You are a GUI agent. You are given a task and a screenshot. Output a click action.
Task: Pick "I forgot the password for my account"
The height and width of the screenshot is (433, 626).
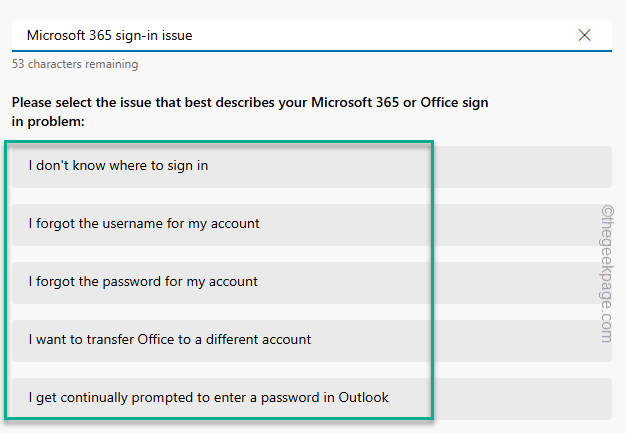pos(311,283)
